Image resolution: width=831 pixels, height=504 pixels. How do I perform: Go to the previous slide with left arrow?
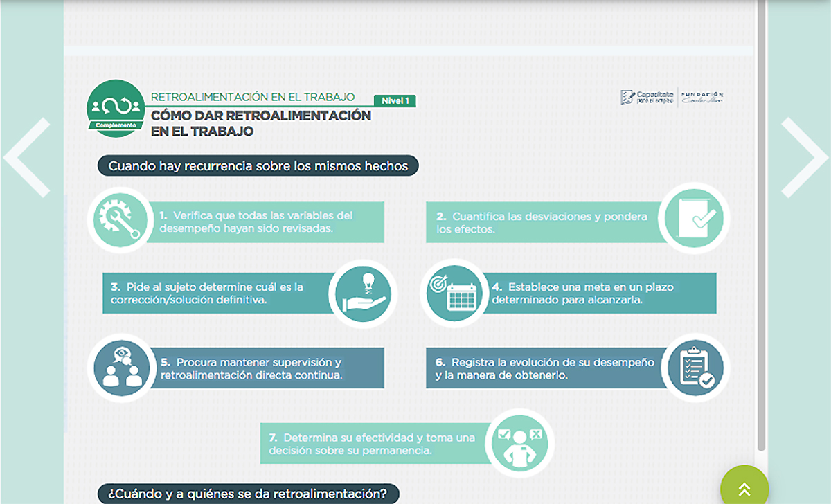coord(28,158)
